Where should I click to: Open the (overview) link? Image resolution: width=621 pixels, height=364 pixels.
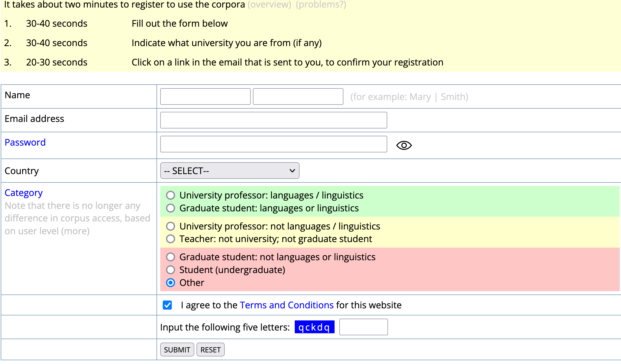269,5
